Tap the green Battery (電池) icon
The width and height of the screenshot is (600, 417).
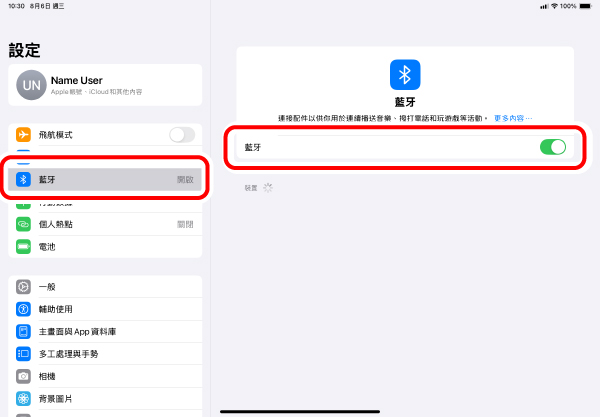point(23,246)
